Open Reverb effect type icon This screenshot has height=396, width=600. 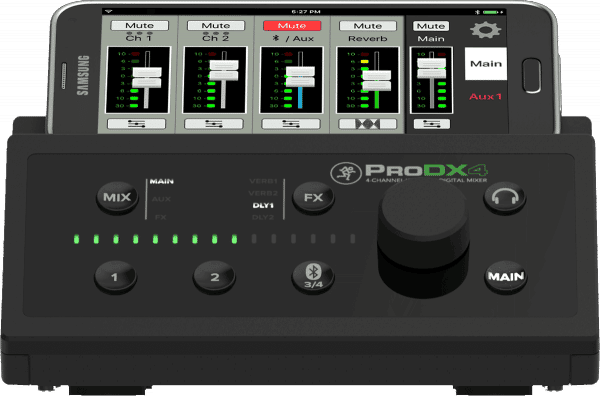[368, 124]
